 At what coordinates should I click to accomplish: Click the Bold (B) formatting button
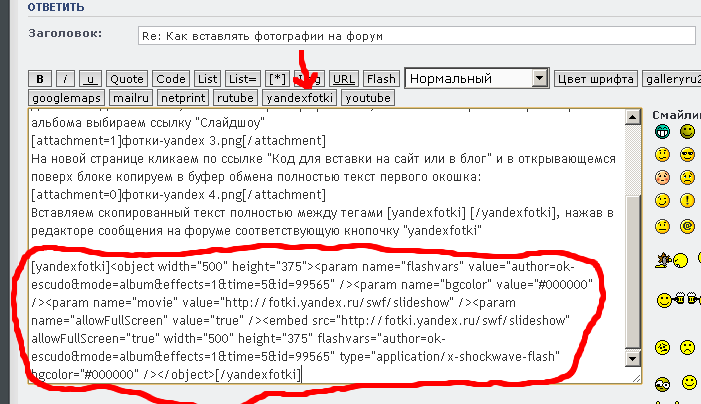39,78
